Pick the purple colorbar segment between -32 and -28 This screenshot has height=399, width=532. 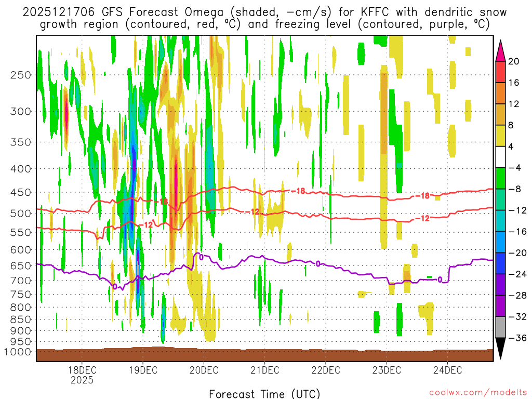(500, 306)
